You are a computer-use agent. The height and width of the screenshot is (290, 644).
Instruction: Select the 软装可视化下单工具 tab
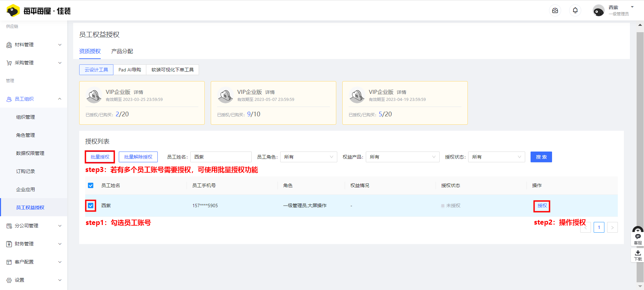[x=172, y=70]
